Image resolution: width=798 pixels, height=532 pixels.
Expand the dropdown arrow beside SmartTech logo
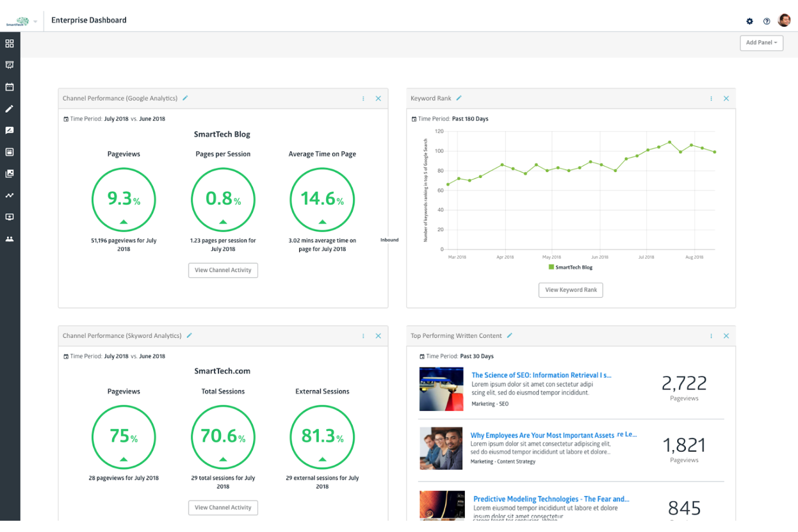[x=36, y=22]
